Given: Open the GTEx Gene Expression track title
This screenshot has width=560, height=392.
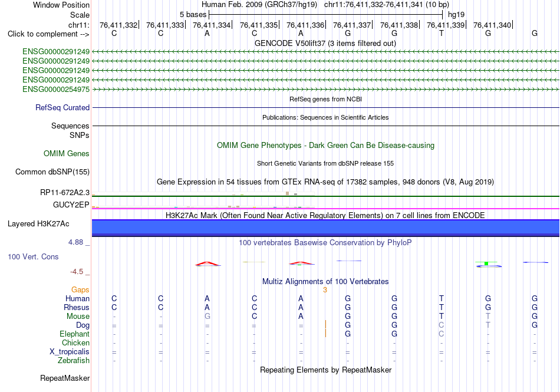Looking at the screenshot, I should [x=325, y=182].
